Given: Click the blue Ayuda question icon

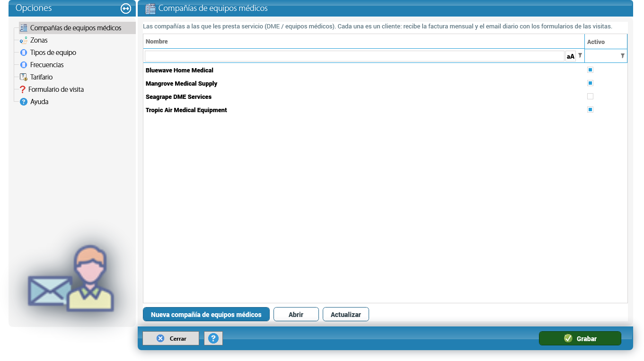Looking at the screenshot, I should 24,102.
